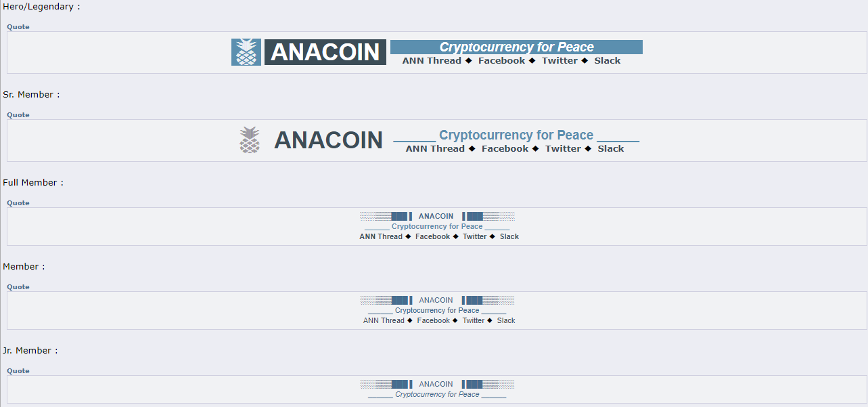Open Facebook link in Full Member signature
This screenshot has width=868, height=407.
tap(432, 237)
